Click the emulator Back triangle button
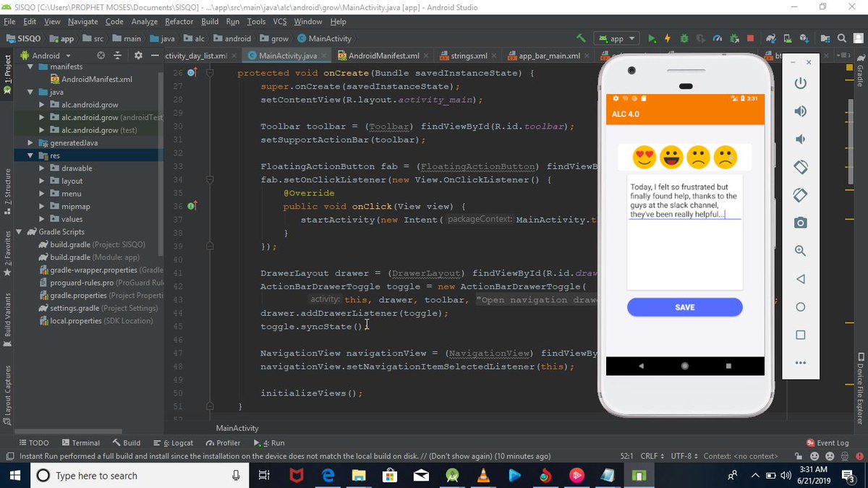This screenshot has height=488, width=868. point(800,279)
